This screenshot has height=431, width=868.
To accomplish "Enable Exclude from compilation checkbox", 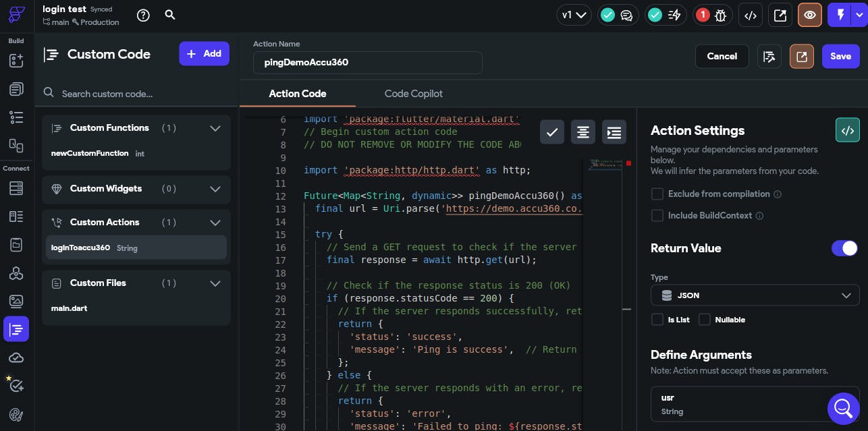I will (x=657, y=194).
